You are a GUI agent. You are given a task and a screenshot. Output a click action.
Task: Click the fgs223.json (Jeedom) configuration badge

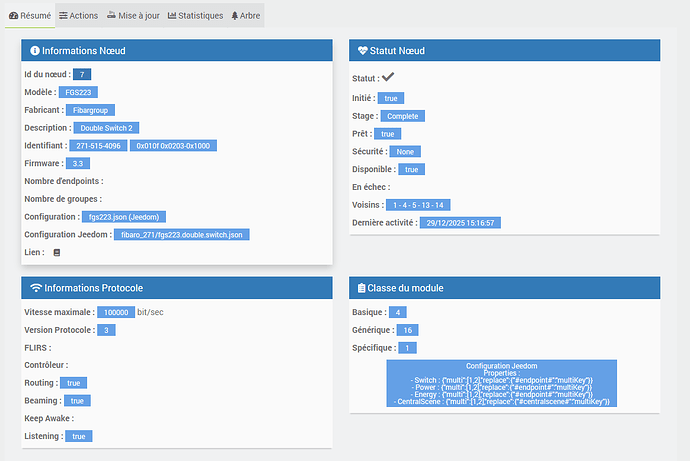click(124, 217)
